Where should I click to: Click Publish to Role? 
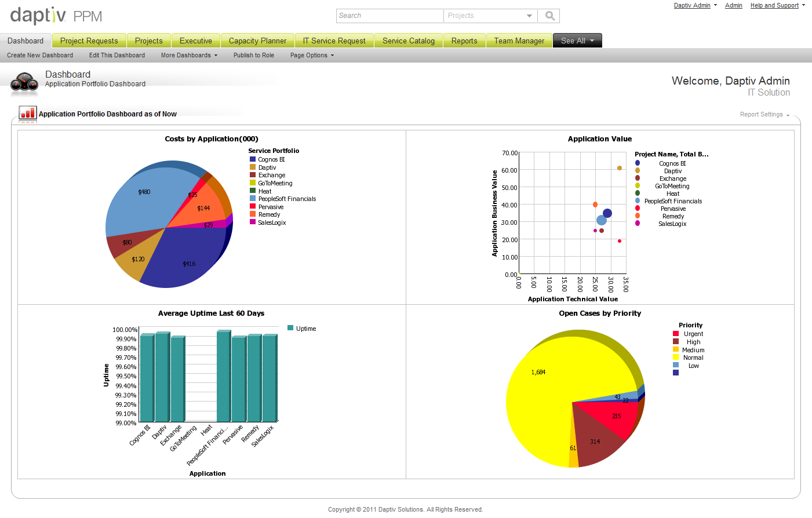[254, 55]
